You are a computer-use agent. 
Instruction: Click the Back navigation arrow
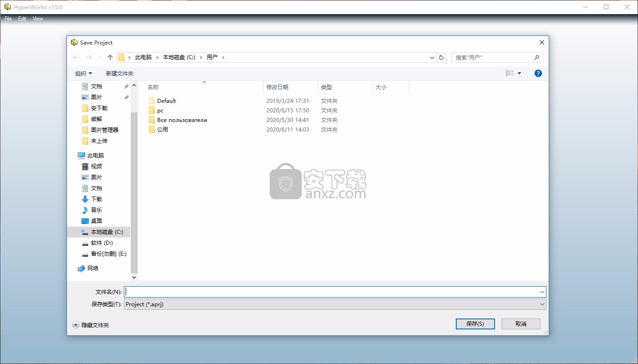point(76,57)
